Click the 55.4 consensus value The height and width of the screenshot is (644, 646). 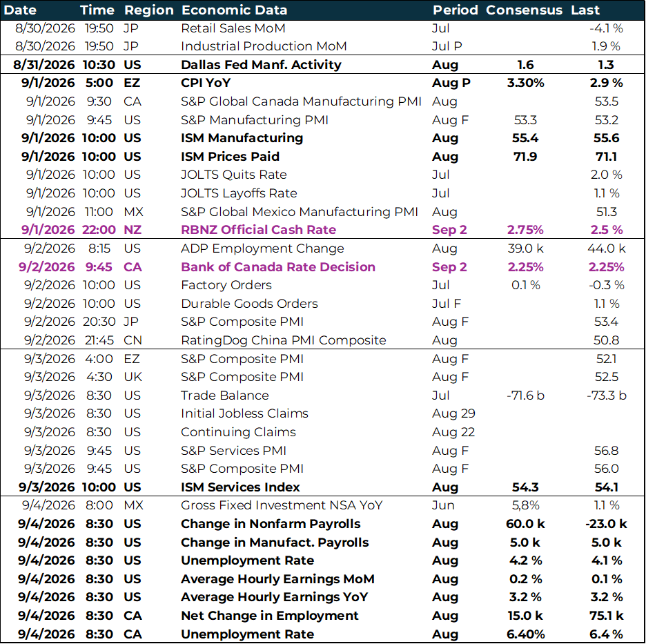coord(525,138)
